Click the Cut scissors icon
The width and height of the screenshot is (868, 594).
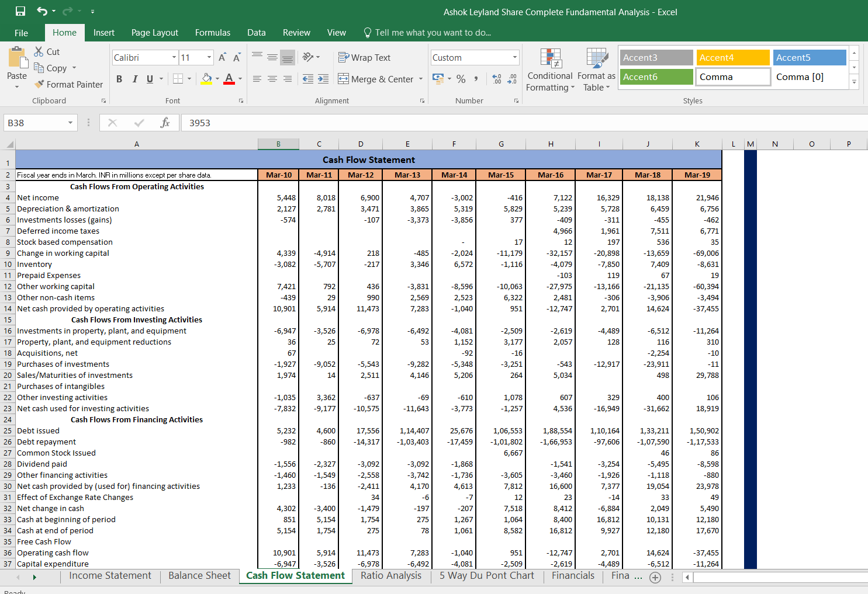click(x=39, y=51)
